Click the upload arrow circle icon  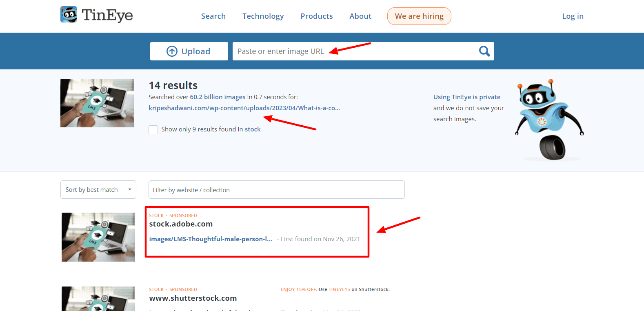coord(172,51)
